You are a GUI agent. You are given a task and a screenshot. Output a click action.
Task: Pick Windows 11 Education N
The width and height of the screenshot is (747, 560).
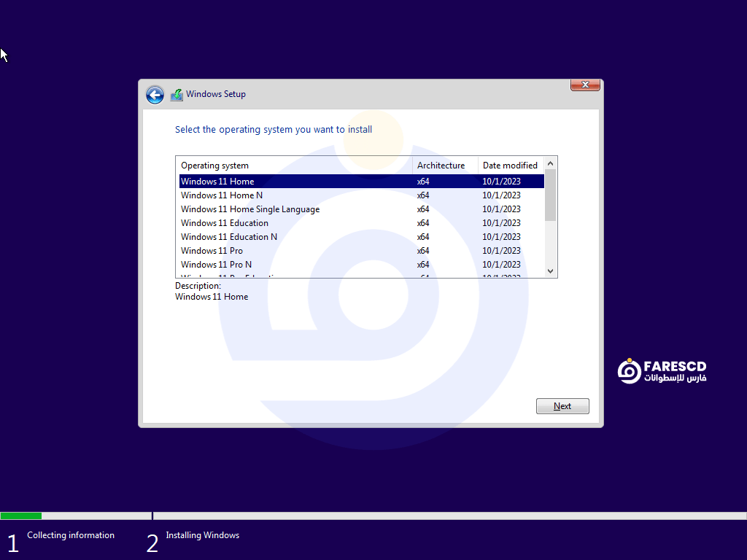[362, 237]
